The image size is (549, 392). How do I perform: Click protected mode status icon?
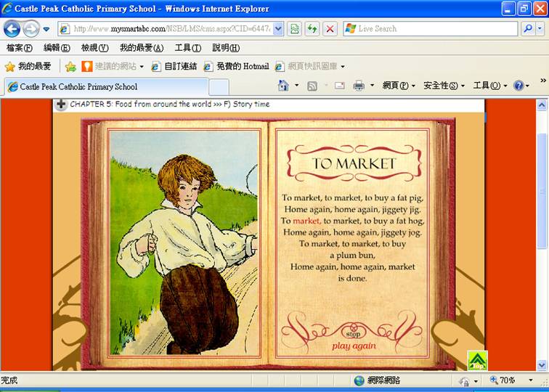click(x=464, y=381)
